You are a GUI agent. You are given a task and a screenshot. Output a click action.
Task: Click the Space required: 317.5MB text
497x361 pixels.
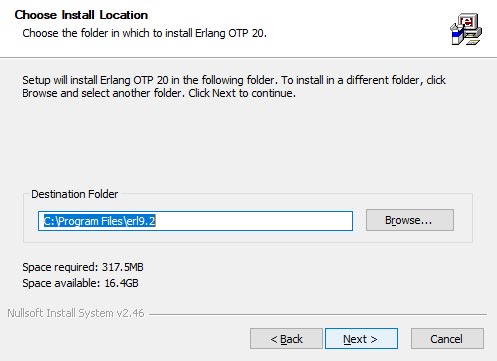(x=83, y=267)
